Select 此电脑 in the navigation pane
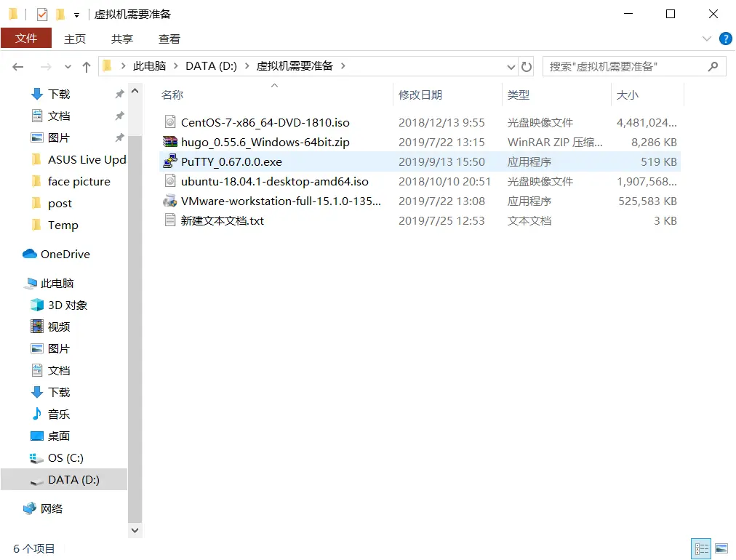736x560 pixels. pos(49,283)
